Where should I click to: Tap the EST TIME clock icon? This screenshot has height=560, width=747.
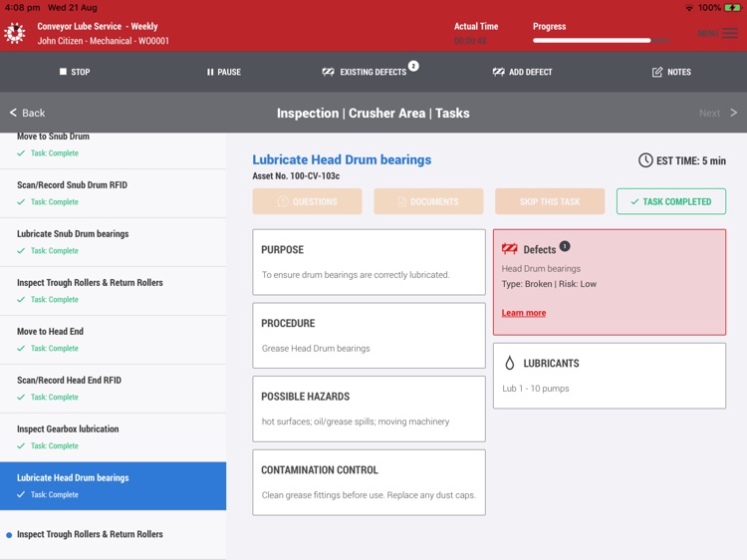(645, 160)
